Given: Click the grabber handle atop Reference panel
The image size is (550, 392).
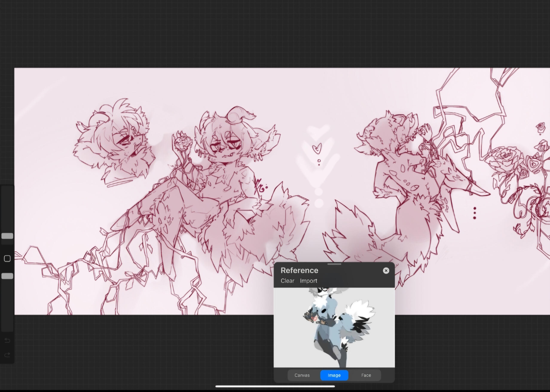Looking at the screenshot, I should pos(334,264).
